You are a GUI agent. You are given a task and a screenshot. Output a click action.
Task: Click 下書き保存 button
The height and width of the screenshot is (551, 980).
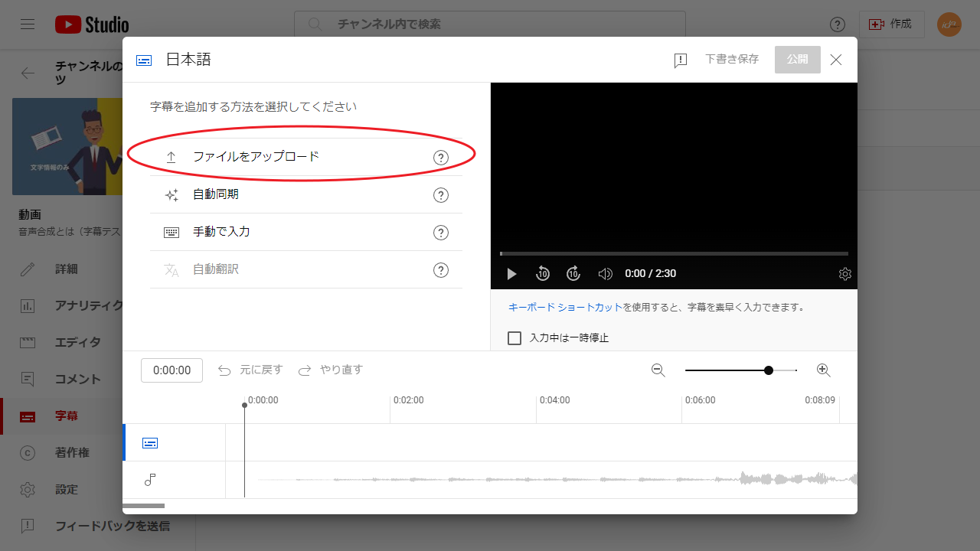pos(732,59)
